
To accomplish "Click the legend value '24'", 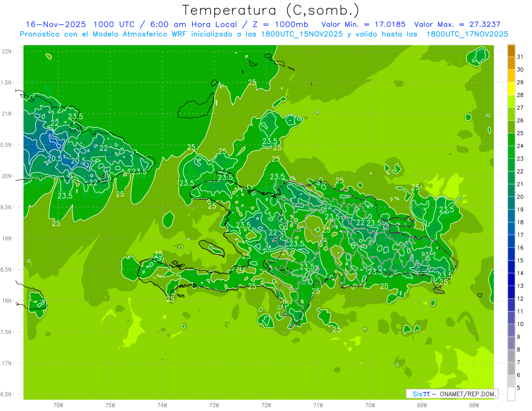I will pos(520,146).
